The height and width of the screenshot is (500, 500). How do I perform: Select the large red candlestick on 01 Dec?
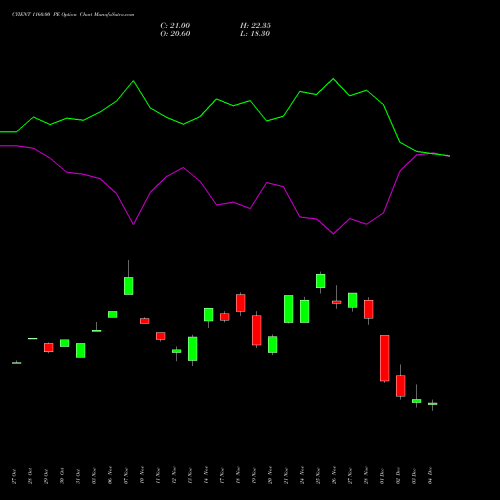click(385, 358)
